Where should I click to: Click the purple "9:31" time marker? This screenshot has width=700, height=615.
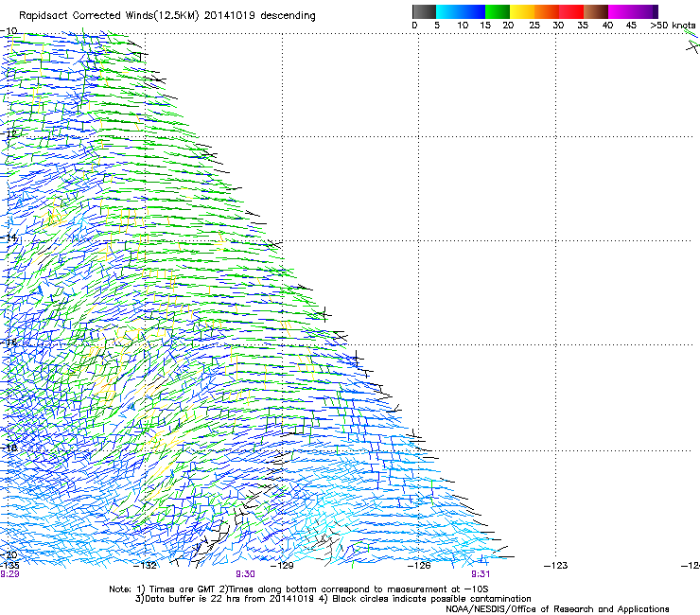(x=481, y=574)
